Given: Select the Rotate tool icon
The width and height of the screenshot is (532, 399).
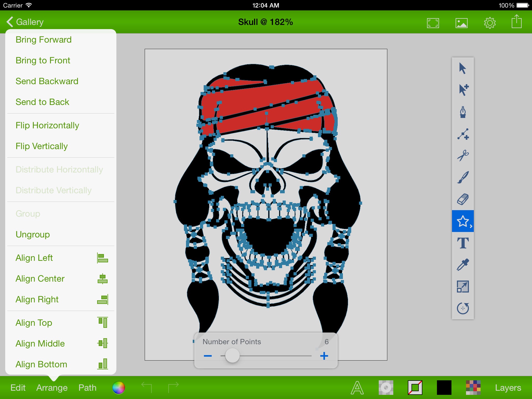Looking at the screenshot, I should (x=463, y=308).
